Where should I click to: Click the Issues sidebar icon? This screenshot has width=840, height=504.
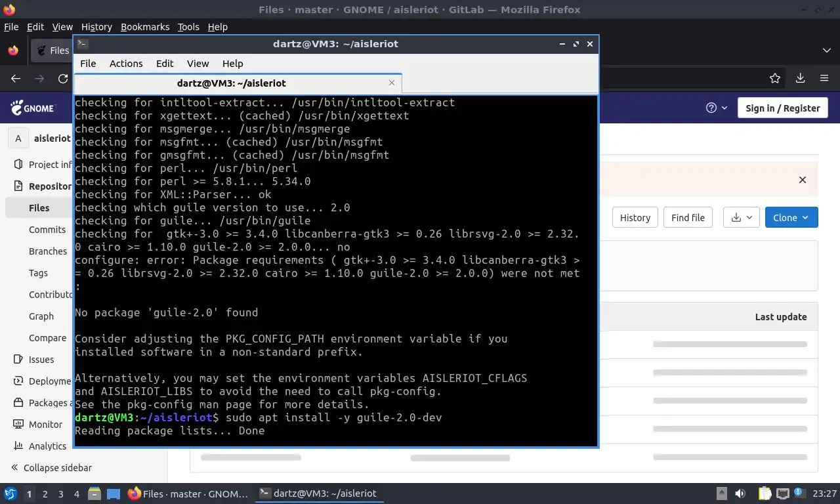click(18, 360)
